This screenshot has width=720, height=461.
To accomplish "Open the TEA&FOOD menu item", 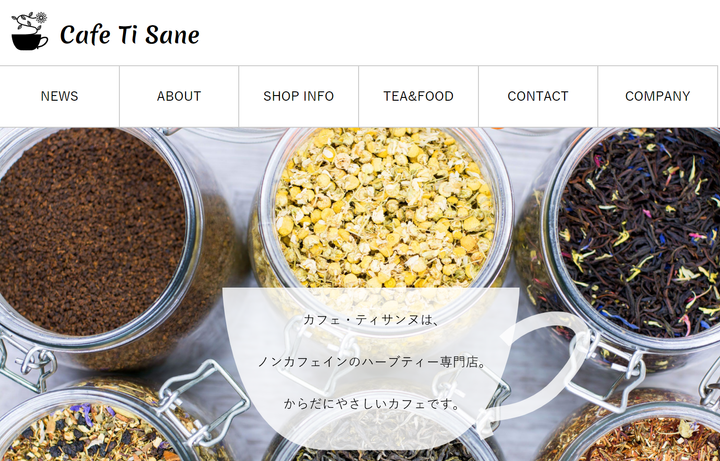I will click(x=418, y=96).
